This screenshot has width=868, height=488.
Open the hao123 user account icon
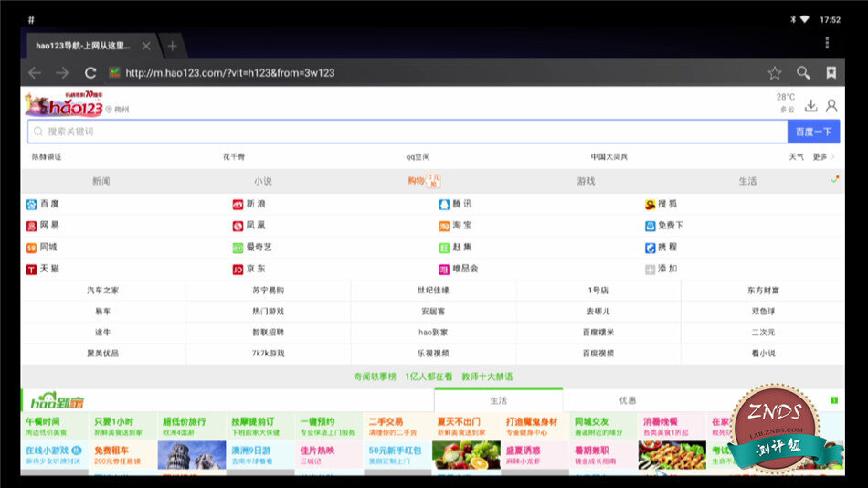(x=831, y=105)
